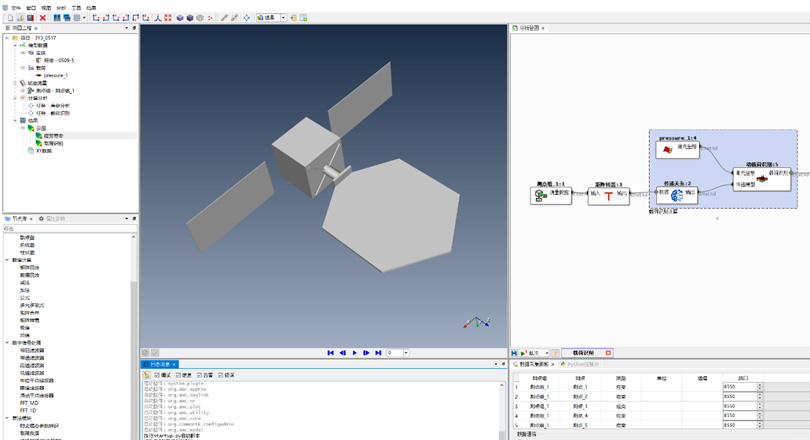Collapse the project 3Y3_0517 tree root

(x=7, y=38)
